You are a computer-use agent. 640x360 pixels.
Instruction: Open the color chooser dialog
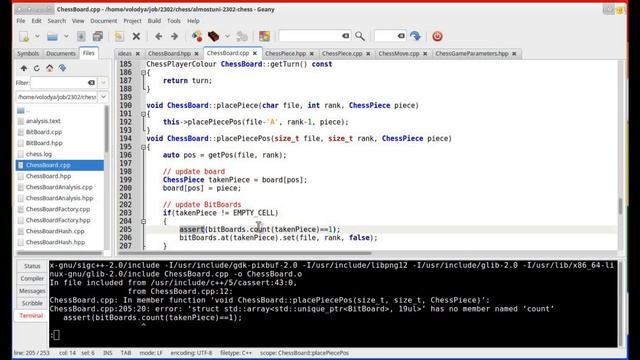tap(264, 36)
